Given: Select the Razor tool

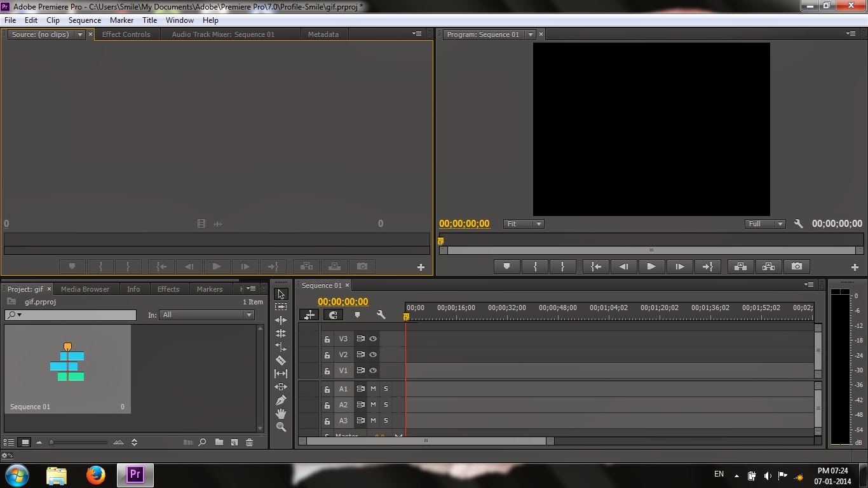Looking at the screenshot, I should click(281, 360).
